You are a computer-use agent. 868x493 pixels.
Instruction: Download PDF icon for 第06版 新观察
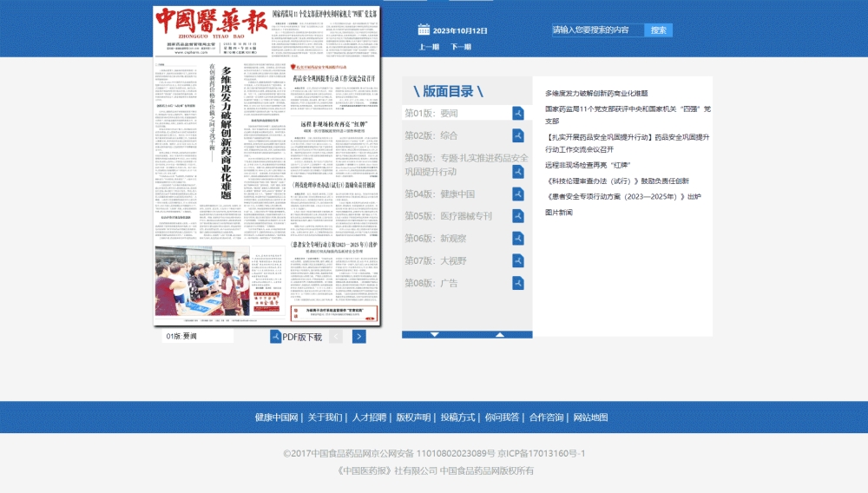coord(517,239)
